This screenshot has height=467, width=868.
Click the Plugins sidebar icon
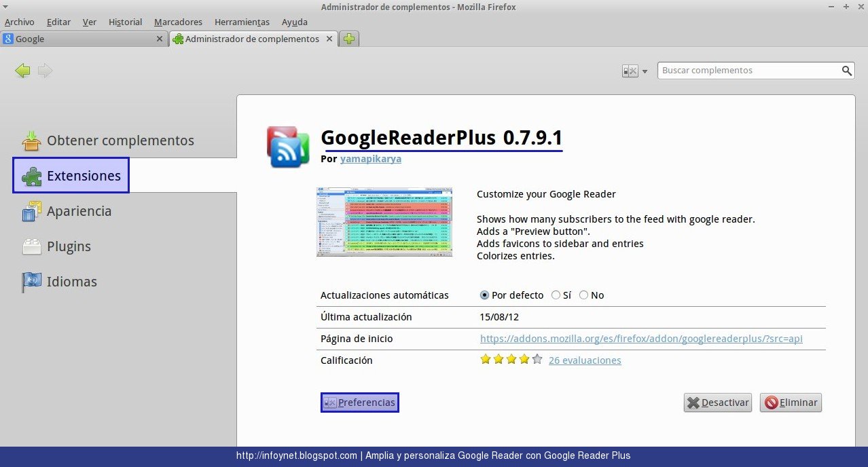coord(31,246)
